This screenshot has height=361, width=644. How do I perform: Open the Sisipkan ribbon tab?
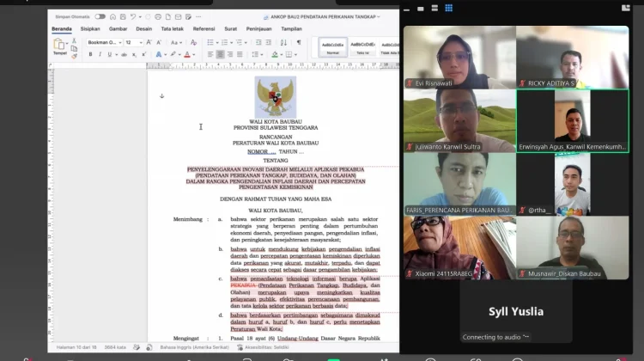pos(90,28)
